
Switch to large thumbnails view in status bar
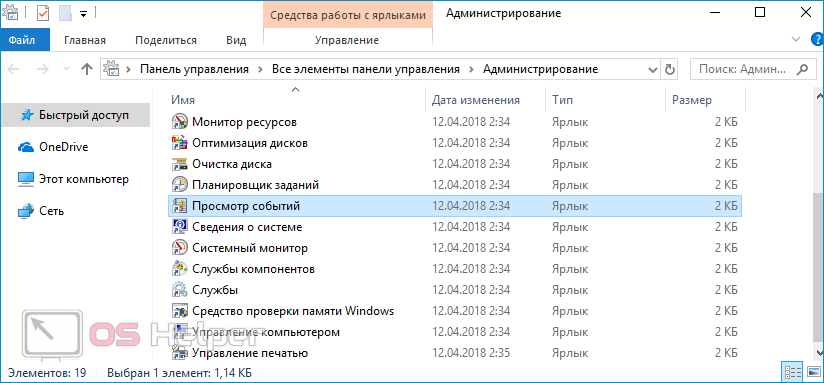(x=813, y=372)
